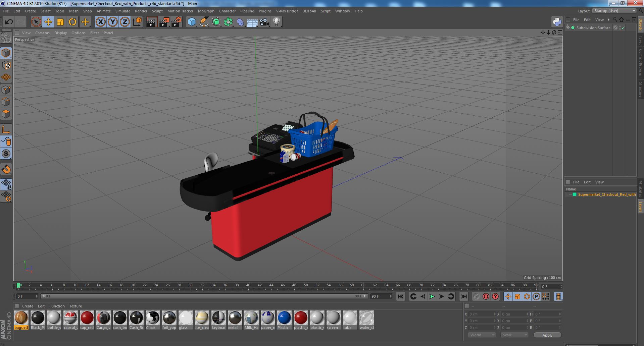Image resolution: width=644 pixels, height=346 pixels.
Task: Open the V-Ray Bridge menu
Action: (287, 11)
